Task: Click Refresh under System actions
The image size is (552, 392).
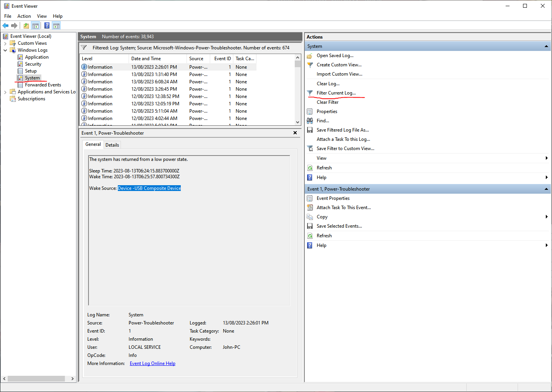Action: coord(324,168)
